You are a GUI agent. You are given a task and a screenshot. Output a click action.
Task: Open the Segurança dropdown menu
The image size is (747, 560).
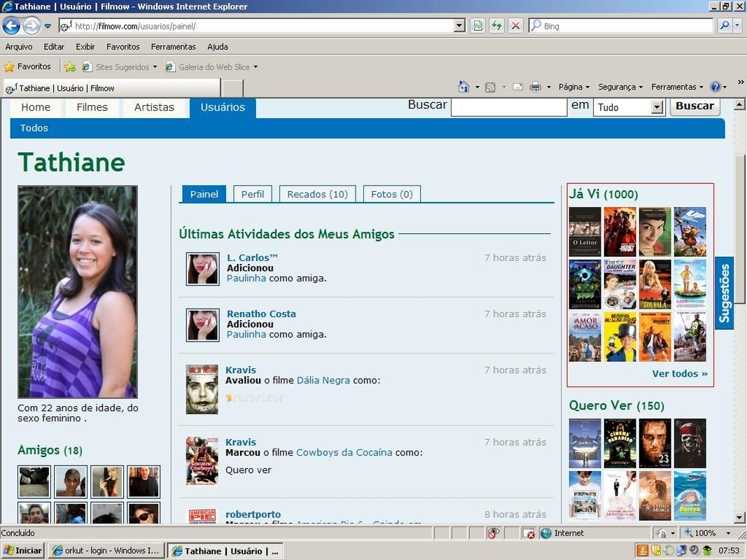[621, 87]
